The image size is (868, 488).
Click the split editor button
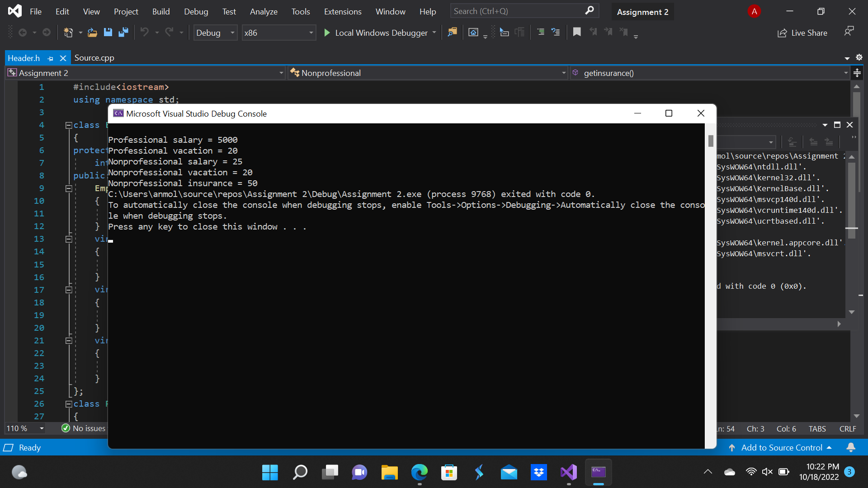point(857,73)
